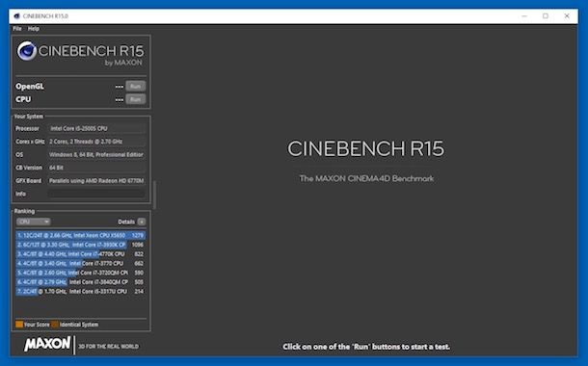Click the empty Info input field
The width and height of the screenshot is (588, 366).
click(96, 194)
